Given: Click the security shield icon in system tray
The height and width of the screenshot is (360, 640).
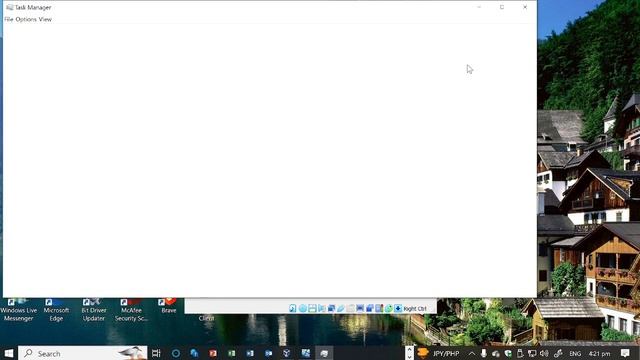Looking at the screenshot, I should 508,353.
